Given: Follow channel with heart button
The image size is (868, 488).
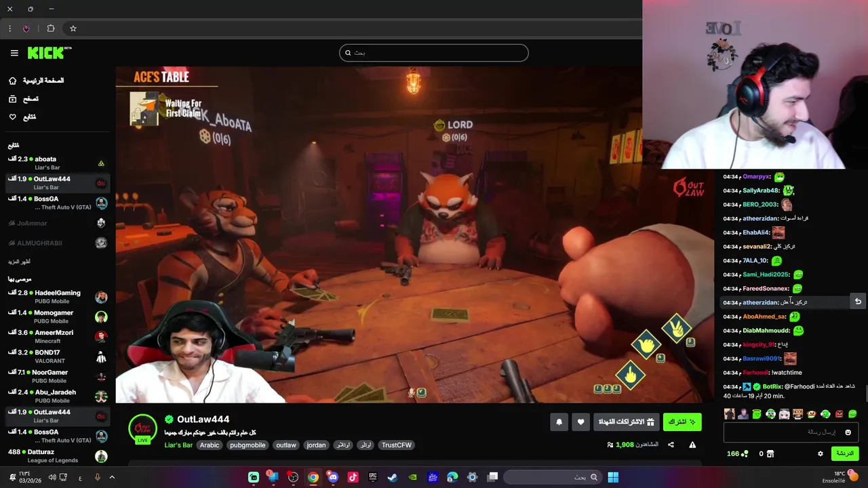Looking at the screenshot, I should pos(580,422).
